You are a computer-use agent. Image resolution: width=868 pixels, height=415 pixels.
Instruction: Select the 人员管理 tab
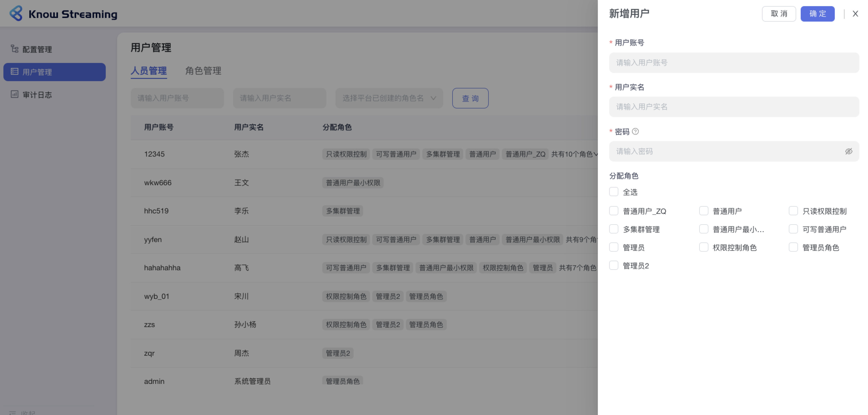pos(148,71)
